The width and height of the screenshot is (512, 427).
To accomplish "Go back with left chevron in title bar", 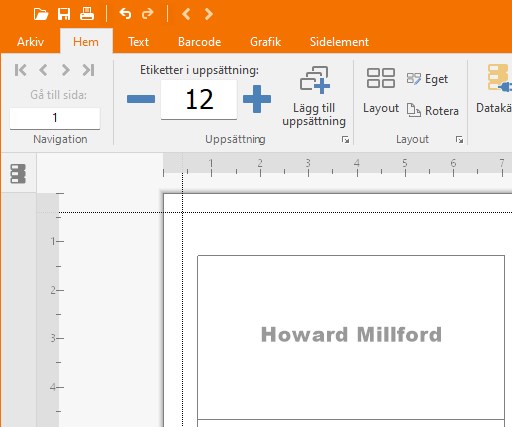I will click(186, 14).
